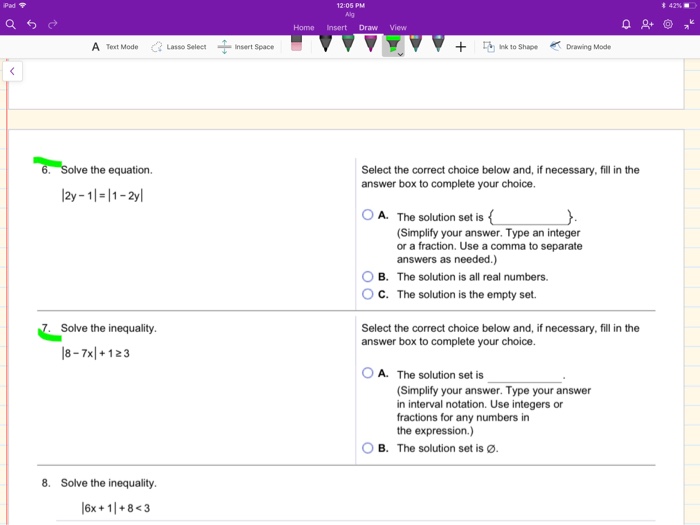Add a new pen with plus icon
Viewport: 700px width, 525px height.
click(x=461, y=47)
